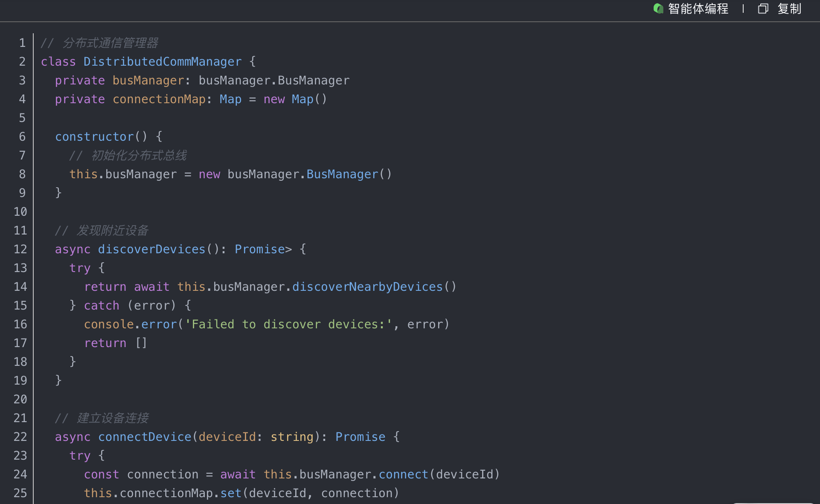Click the copy icon beside 复制
The height and width of the screenshot is (504, 820).
click(x=763, y=9)
